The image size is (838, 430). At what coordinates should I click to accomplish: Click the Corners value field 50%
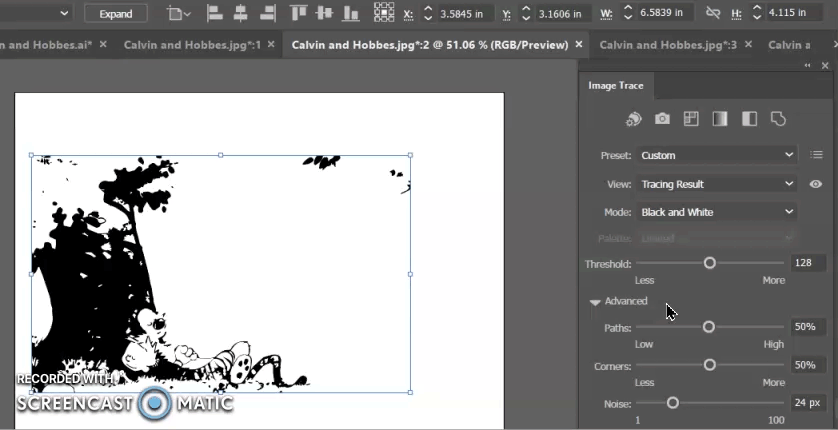click(808, 365)
